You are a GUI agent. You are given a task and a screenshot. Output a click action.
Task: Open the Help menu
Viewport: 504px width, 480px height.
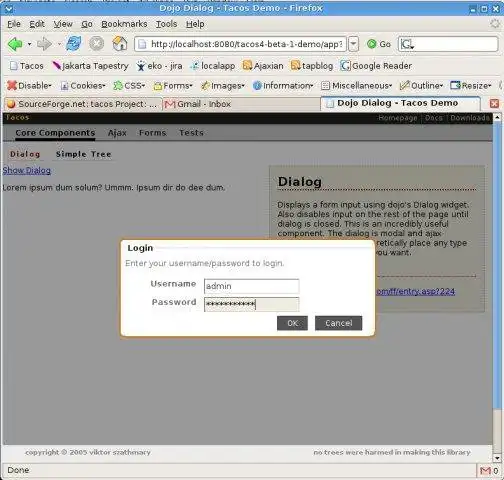[x=195, y=24]
